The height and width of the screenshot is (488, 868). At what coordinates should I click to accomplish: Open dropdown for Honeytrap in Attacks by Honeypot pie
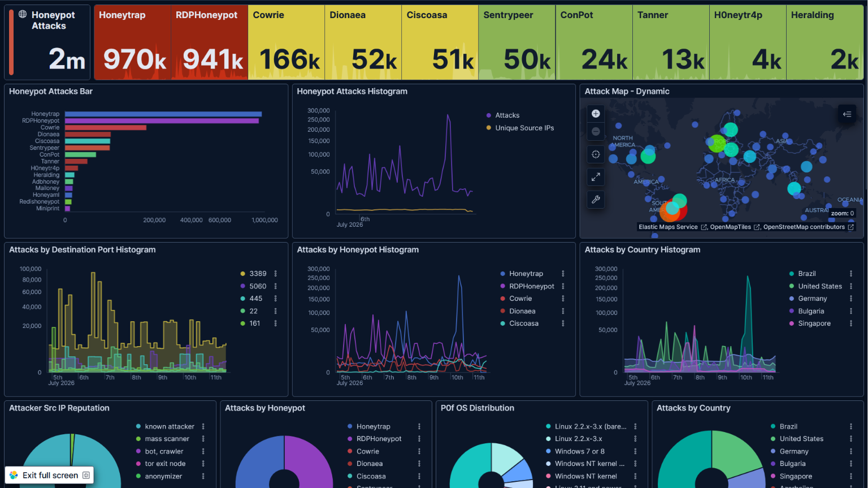coord(419,427)
